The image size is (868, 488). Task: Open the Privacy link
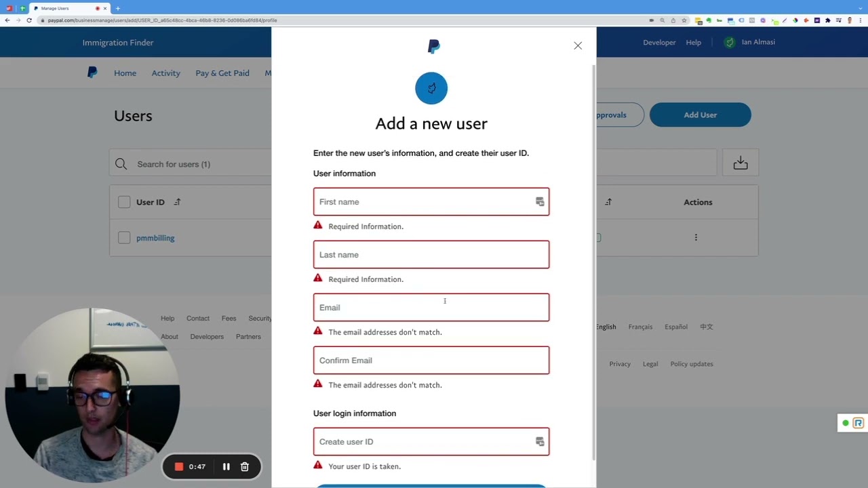620,364
